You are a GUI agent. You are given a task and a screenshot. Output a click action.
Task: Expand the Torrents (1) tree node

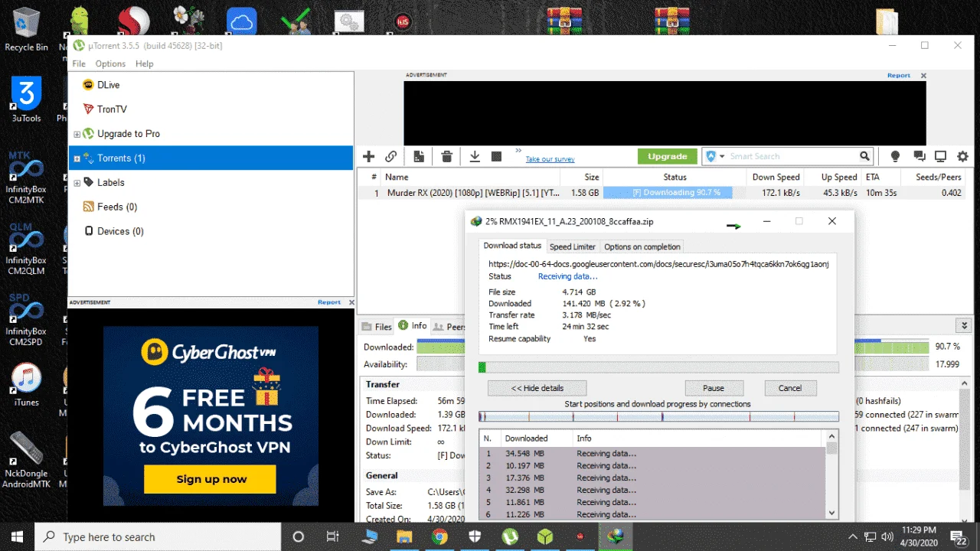pos(77,158)
